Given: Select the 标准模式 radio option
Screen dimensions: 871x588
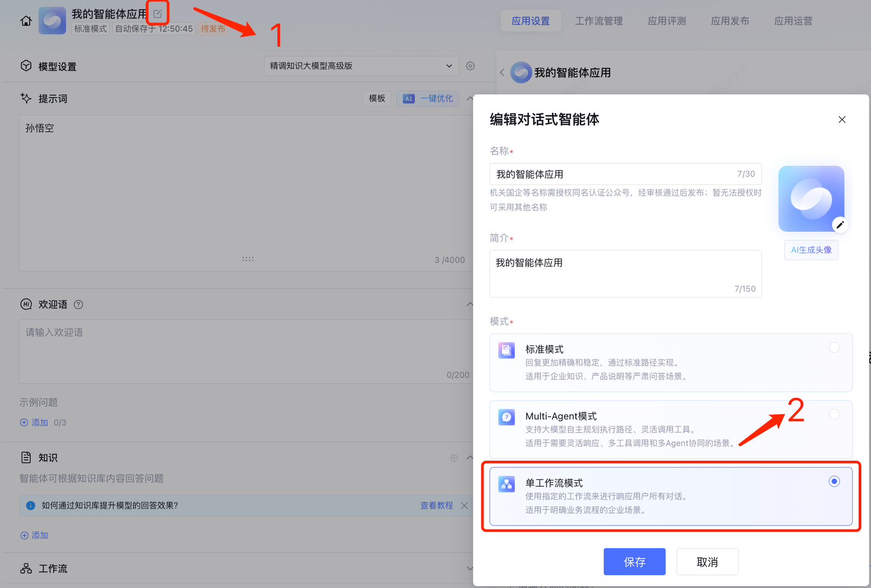Looking at the screenshot, I should [x=833, y=348].
